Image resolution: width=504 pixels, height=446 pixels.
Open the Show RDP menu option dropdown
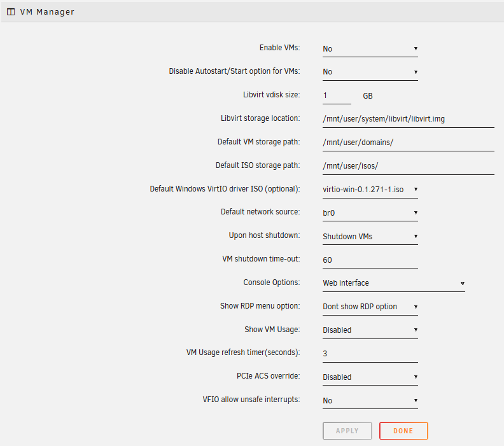[x=370, y=307]
